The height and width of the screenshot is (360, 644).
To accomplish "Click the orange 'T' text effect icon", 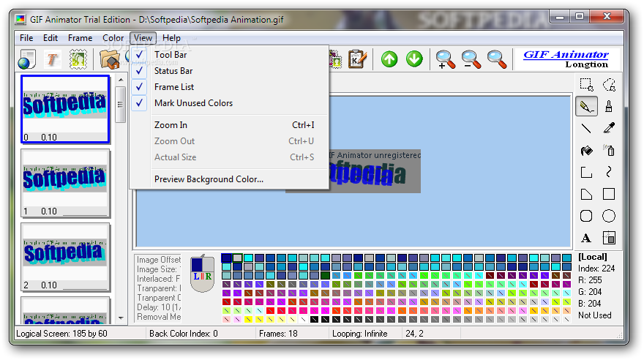I will [52, 59].
